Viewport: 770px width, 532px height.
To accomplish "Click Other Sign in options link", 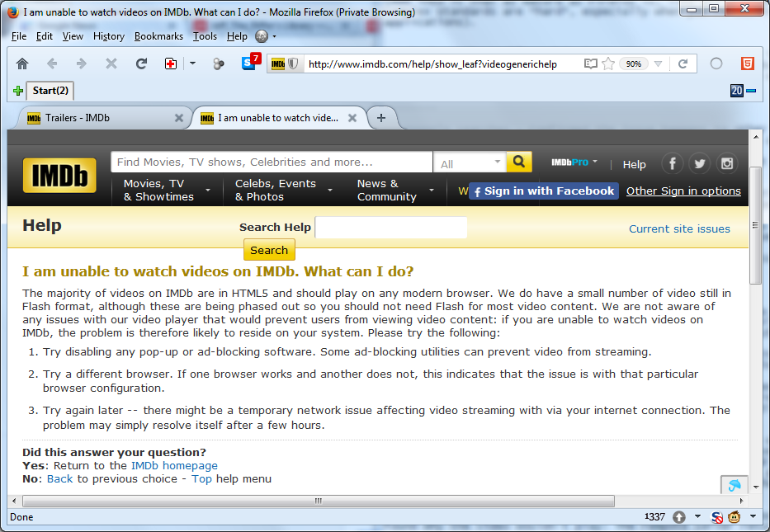I will coord(683,191).
